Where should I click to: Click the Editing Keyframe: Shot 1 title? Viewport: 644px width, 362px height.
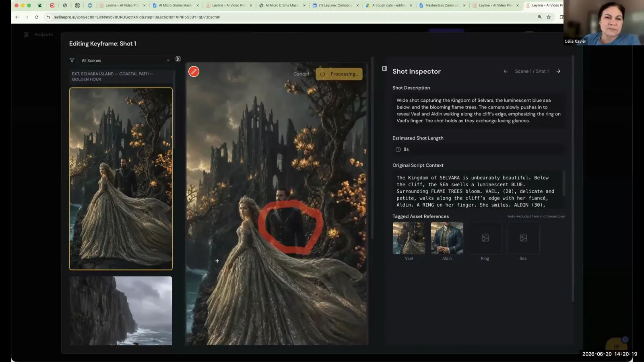point(103,43)
